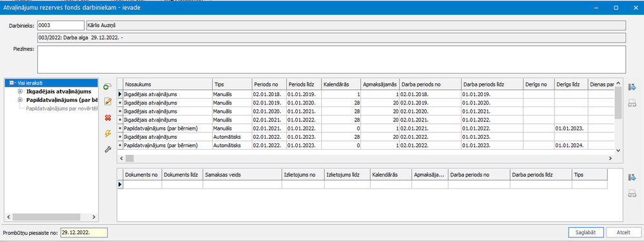Click the Derīgs no column header
644x242 pixels.
point(538,85)
